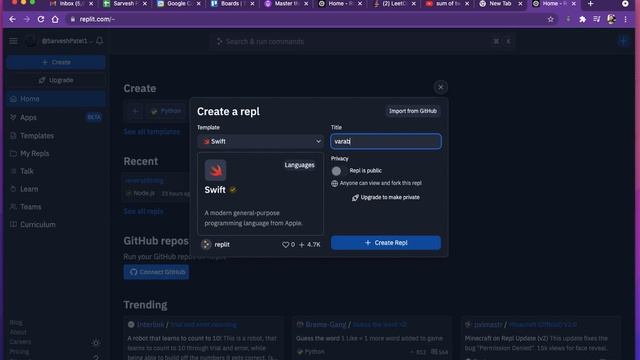The image size is (640, 360).
Task: Open the Chrome three-dot menu
Action: [625, 19]
